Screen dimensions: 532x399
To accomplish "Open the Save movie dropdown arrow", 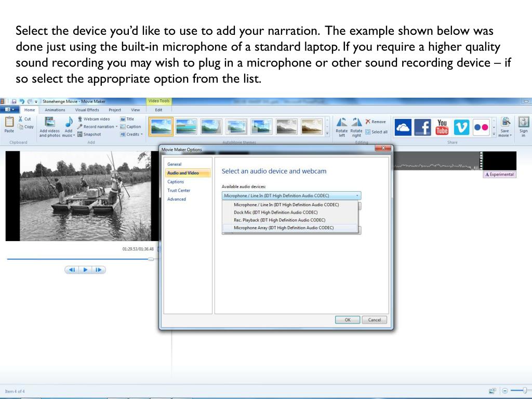I will (x=510, y=136).
